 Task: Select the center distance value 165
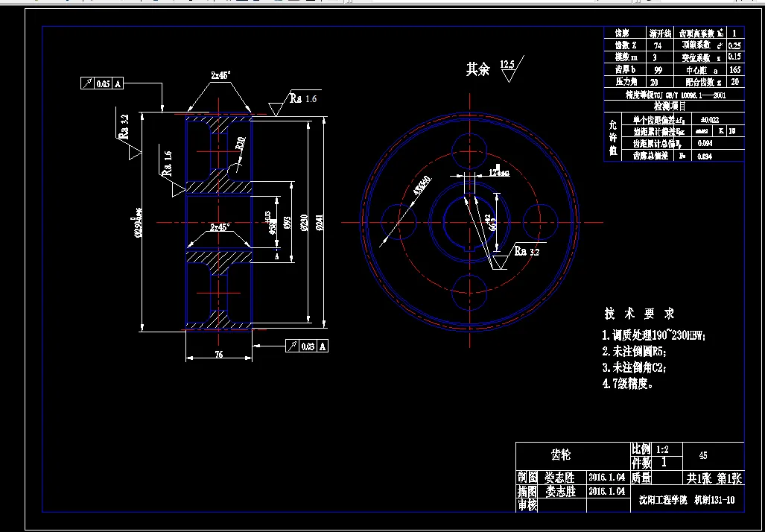pos(735,69)
